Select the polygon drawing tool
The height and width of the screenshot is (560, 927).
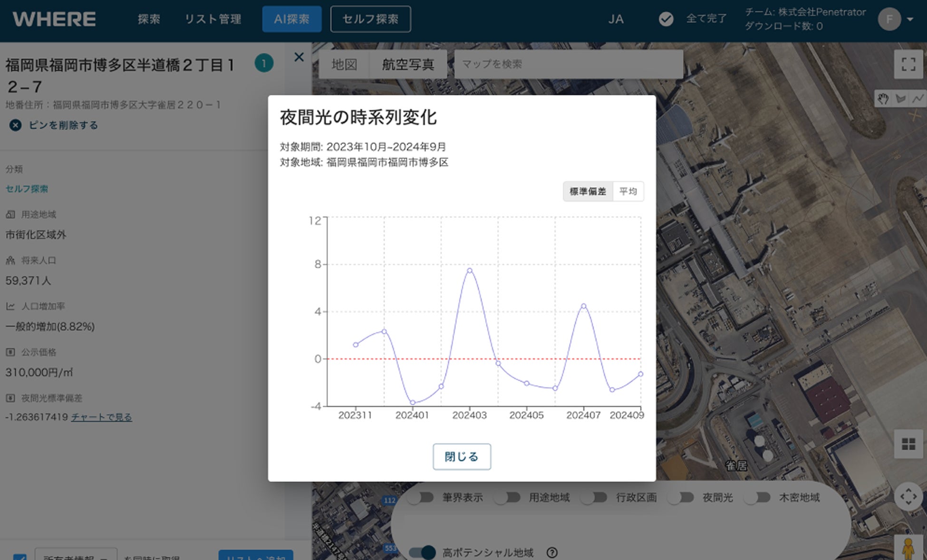[x=900, y=99]
